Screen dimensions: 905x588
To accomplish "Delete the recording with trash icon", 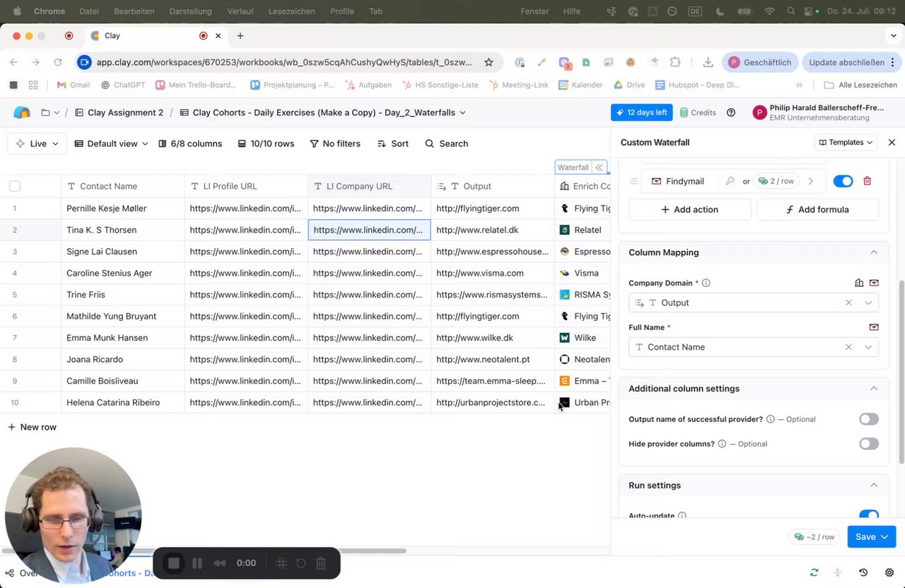I will pyautogui.click(x=320, y=563).
